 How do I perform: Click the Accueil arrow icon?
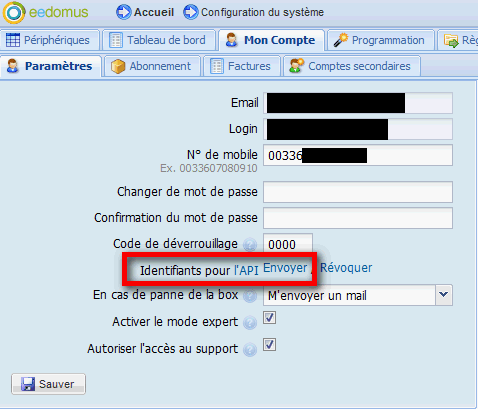click(x=124, y=12)
